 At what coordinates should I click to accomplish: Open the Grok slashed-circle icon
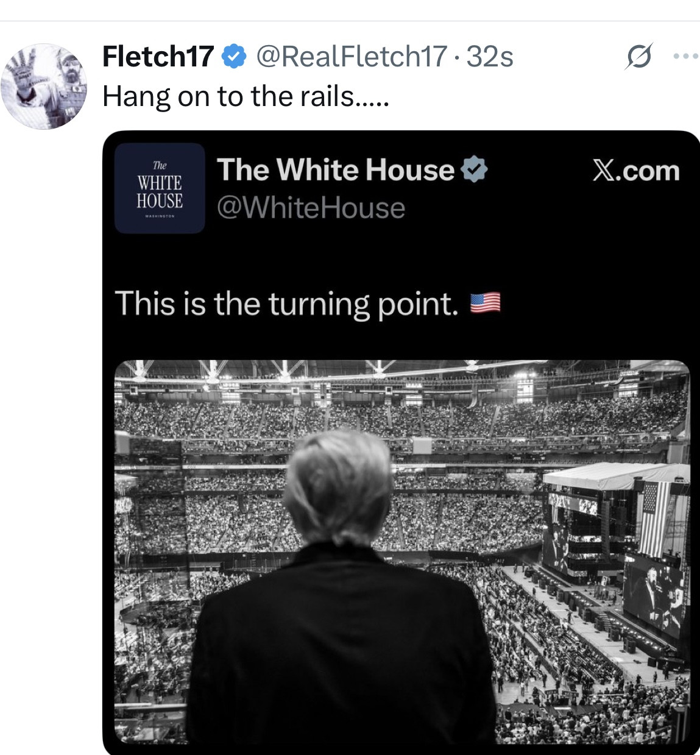click(638, 56)
